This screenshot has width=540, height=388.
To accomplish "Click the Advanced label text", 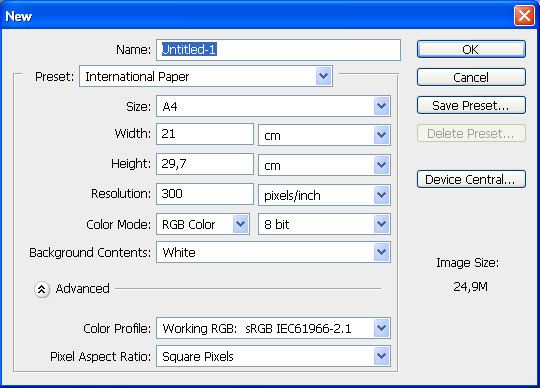I will (x=83, y=289).
